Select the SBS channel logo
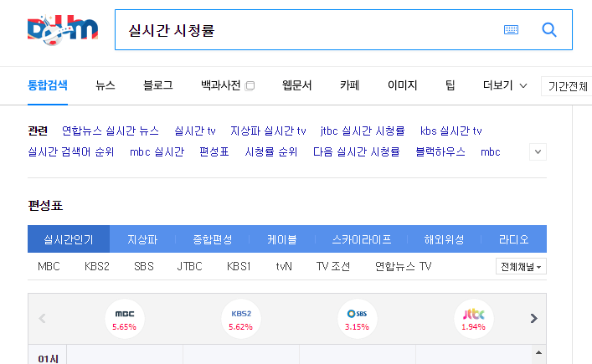 click(357, 315)
